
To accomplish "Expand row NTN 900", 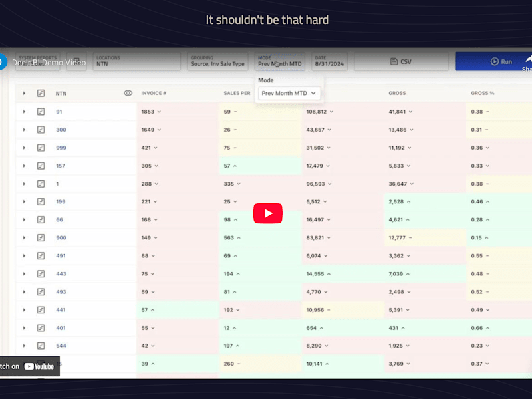I will click(24, 237).
